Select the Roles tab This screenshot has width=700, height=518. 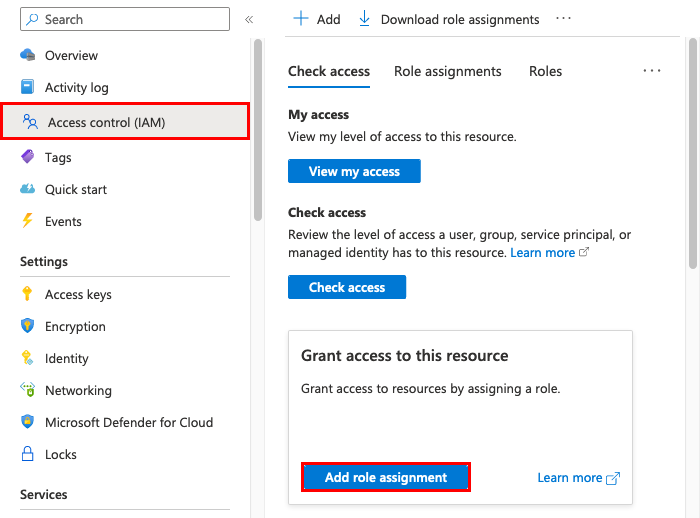pos(545,71)
